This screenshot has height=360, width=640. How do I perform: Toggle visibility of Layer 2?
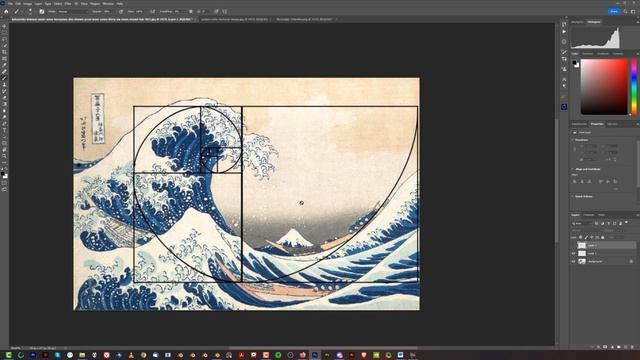pos(573,245)
